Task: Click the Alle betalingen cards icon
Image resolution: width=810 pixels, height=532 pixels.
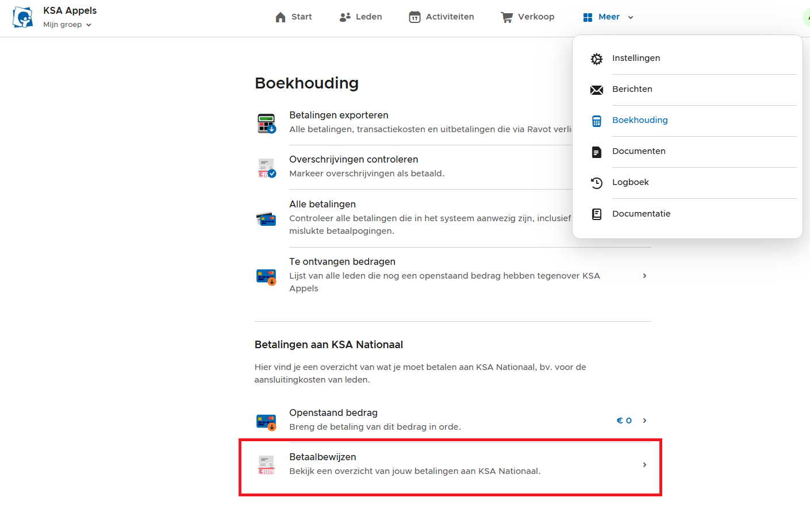Action: [267, 218]
